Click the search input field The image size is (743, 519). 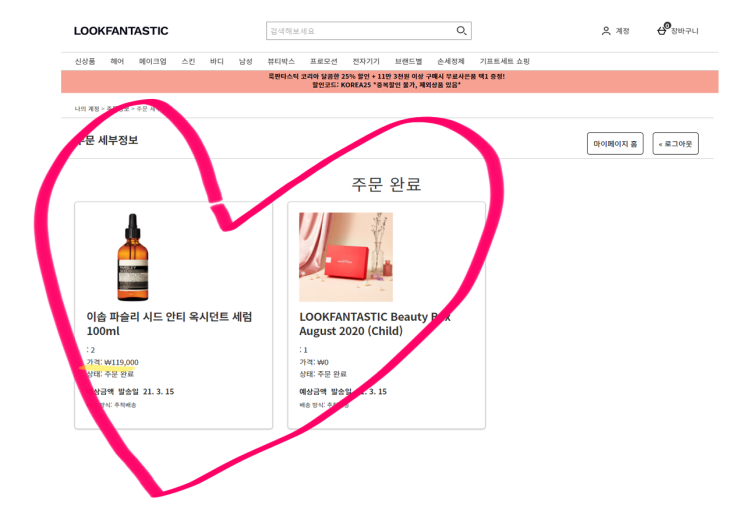(x=369, y=31)
